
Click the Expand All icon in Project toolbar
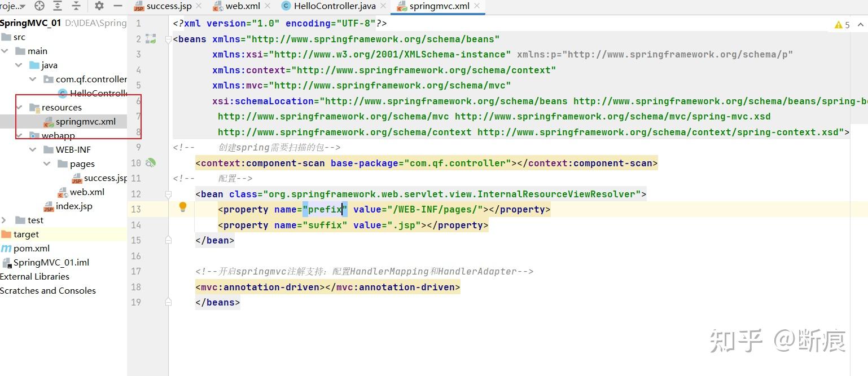tap(57, 7)
